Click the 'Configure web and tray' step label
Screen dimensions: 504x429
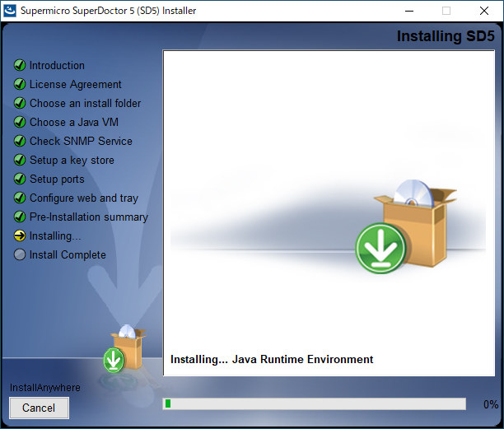pos(84,198)
